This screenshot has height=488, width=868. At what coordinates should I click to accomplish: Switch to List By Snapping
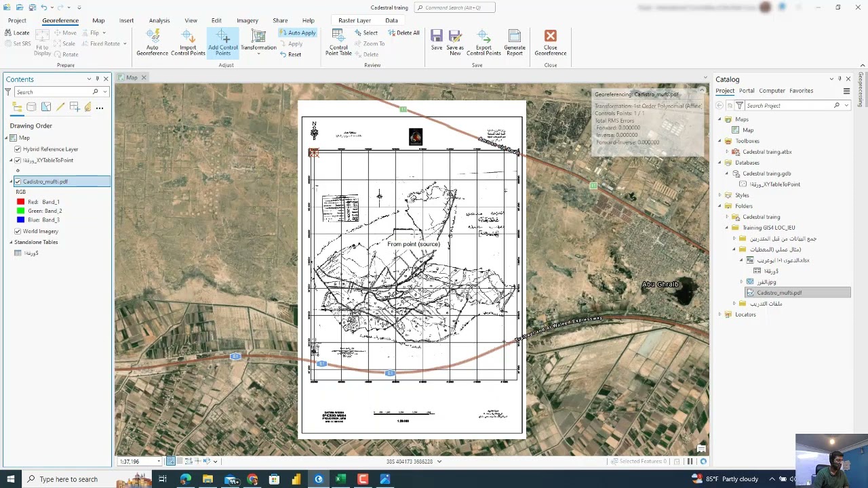[75, 107]
